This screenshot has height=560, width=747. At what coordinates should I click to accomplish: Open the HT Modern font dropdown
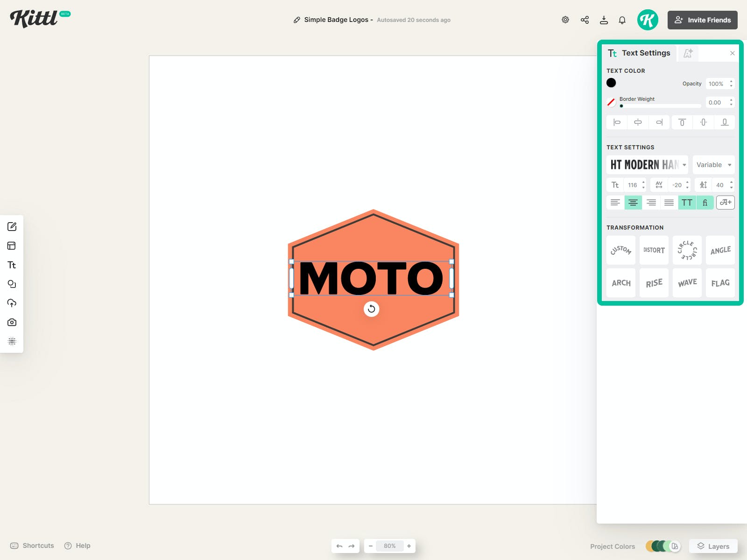(x=647, y=165)
